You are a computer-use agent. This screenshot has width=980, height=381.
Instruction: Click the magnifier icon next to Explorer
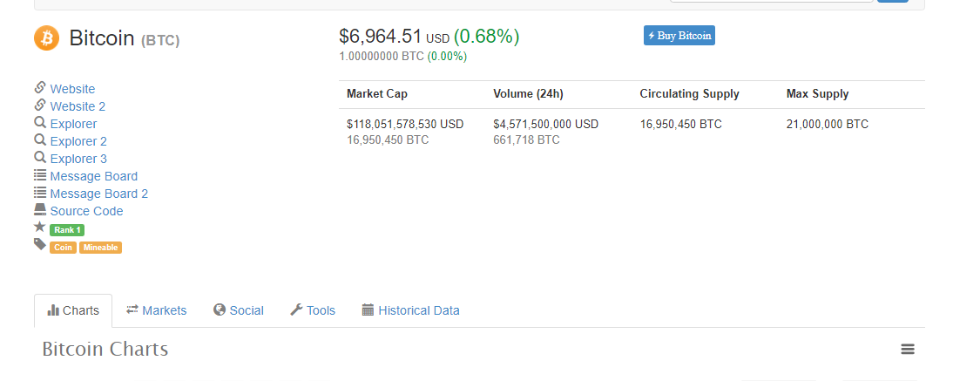[x=39, y=123]
